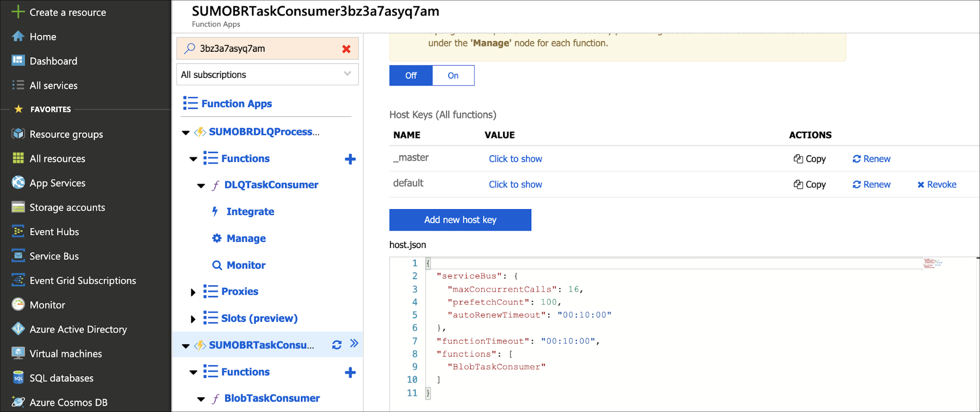
Task: Open Azure Cosmos DB in sidebar
Action: pyautogui.click(x=68, y=402)
